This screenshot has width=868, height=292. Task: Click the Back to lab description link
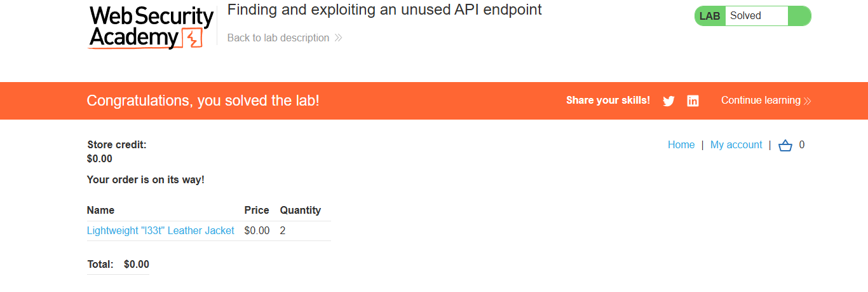[x=278, y=38]
